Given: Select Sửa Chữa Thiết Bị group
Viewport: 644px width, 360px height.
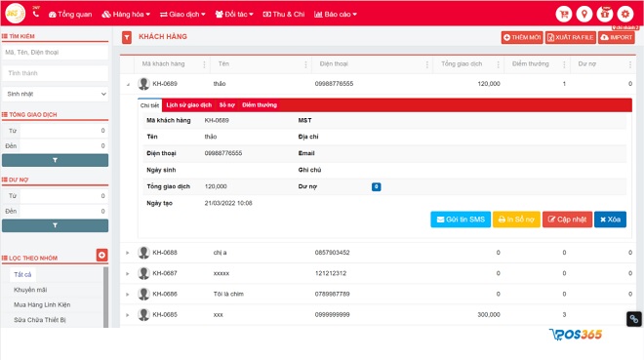Looking at the screenshot, I should 40,320.
